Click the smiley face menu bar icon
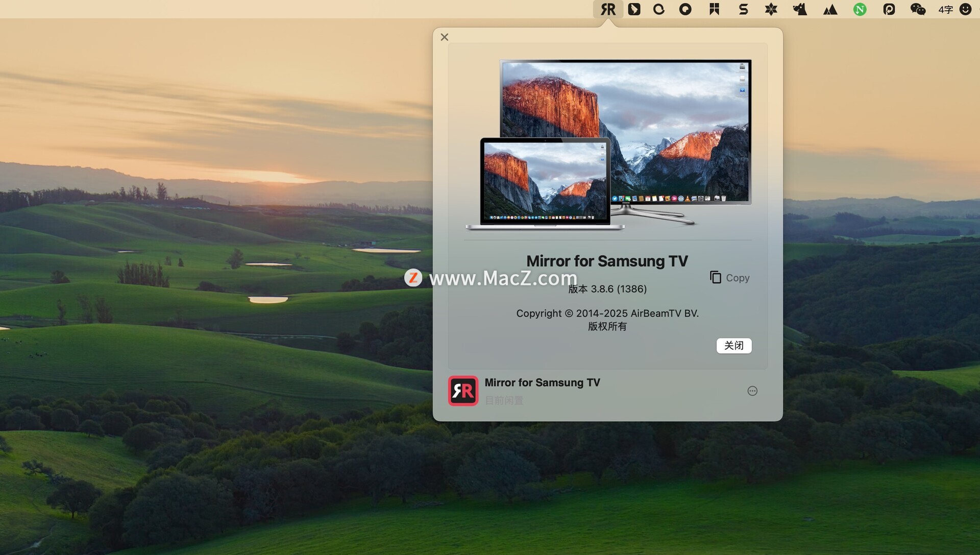The height and width of the screenshot is (555, 980). click(965, 9)
